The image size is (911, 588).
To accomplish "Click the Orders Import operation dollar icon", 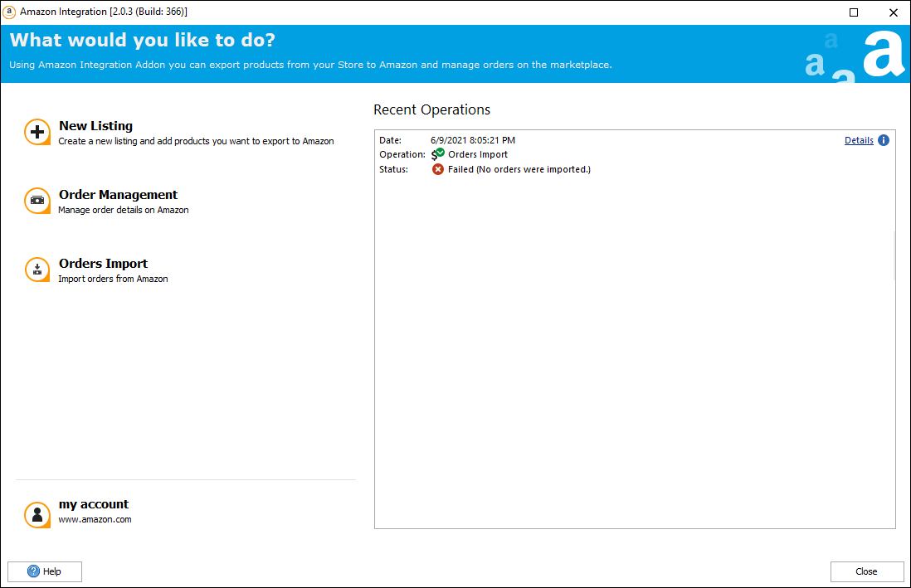I will click(x=437, y=154).
